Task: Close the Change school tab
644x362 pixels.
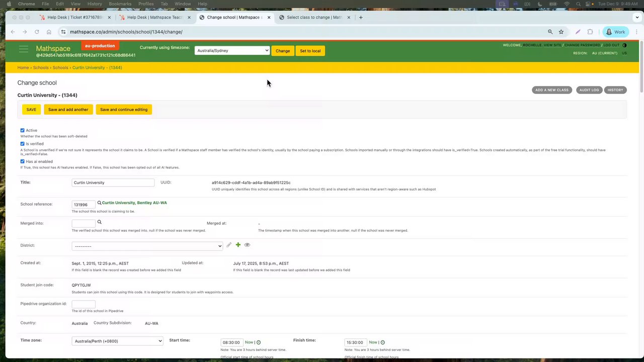Action: pos(269,17)
